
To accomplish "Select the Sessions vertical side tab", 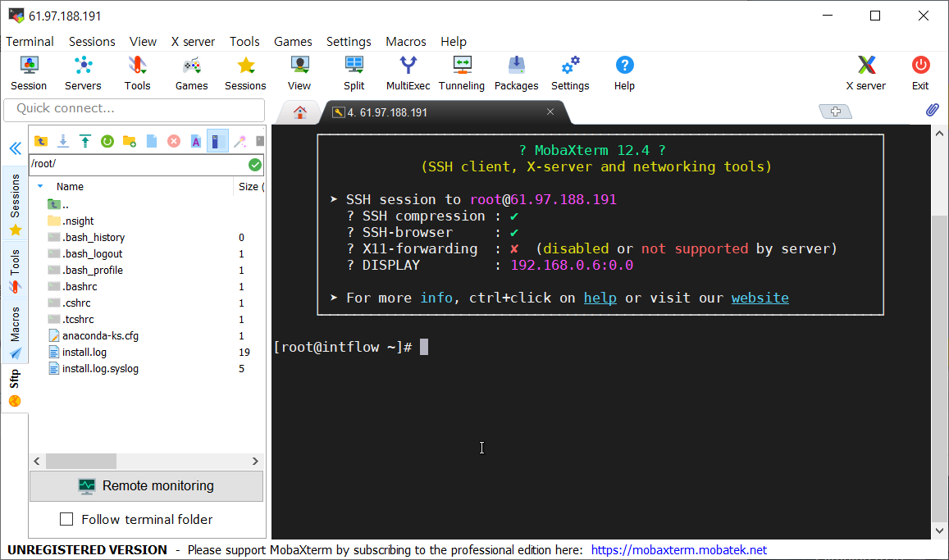I will 15,204.
